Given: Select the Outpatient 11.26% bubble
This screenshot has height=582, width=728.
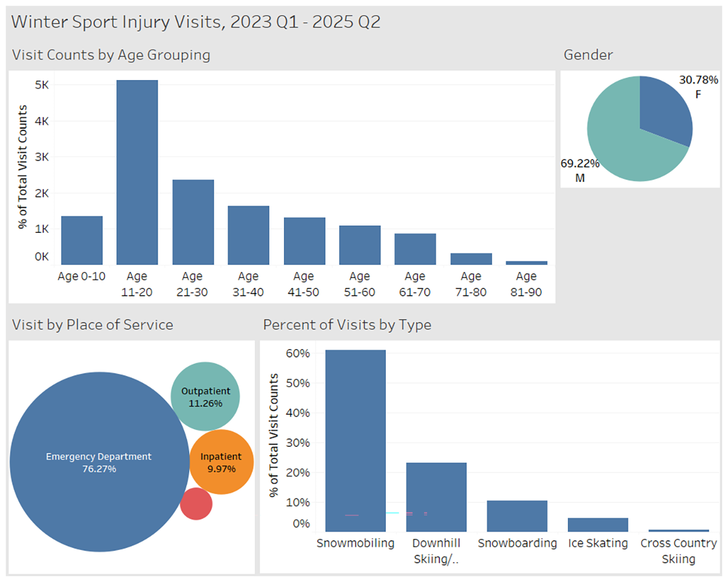Looking at the screenshot, I should (x=206, y=395).
